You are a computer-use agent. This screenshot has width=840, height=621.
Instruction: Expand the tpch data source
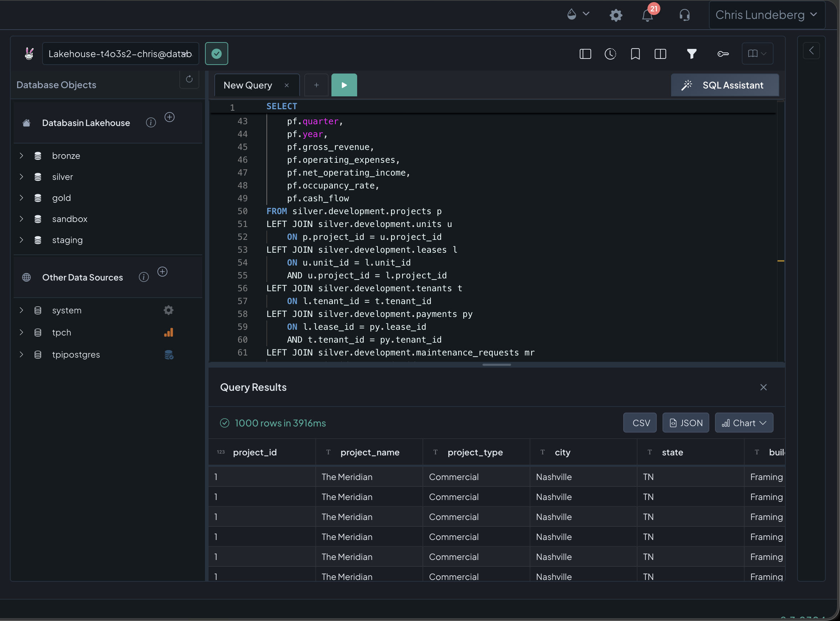(21, 332)
